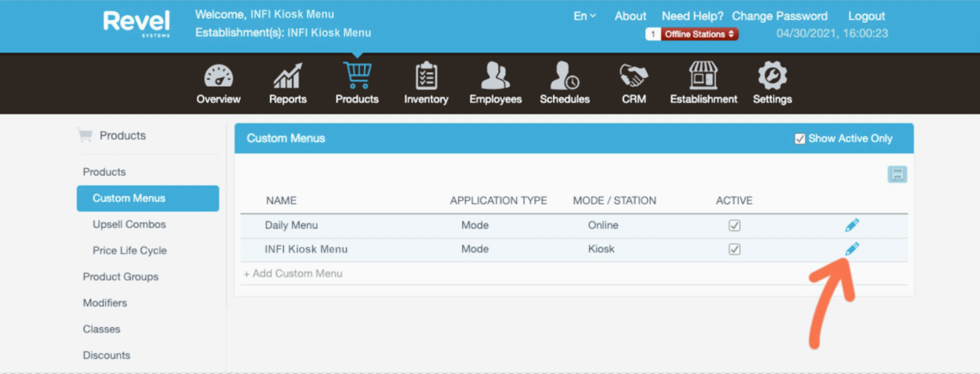Screen dimensions: 980x374
Task: Click the cart icon beside Products sidebar heading
Action: [85, 135]
